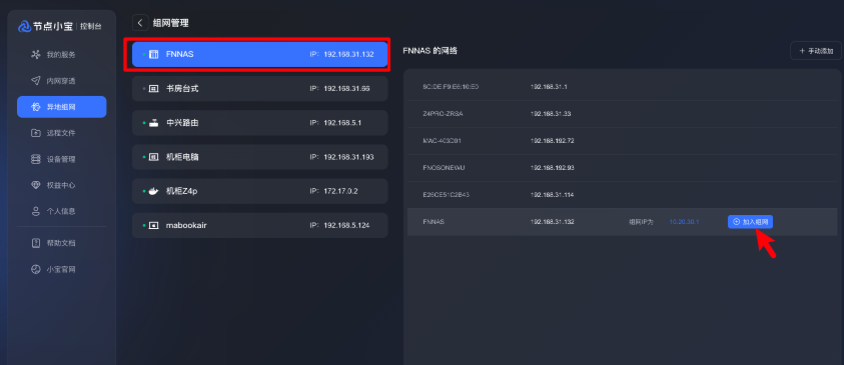Image resolution: width=844 pixels, height=365 pixels.
Task: Open 设备管理 icon in sidebar
Action: pos(36,159)
